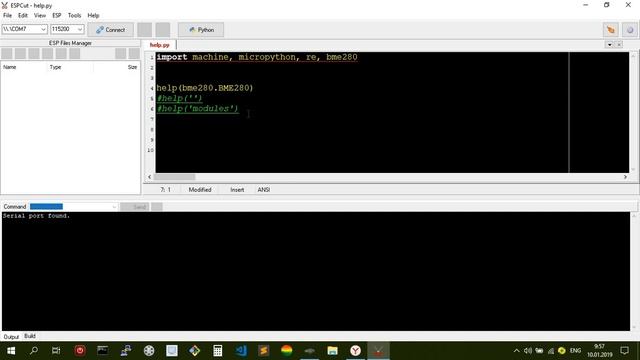Click the orange icon at toolbar right
The image size is (640, 360).
[x=611, y=30]
